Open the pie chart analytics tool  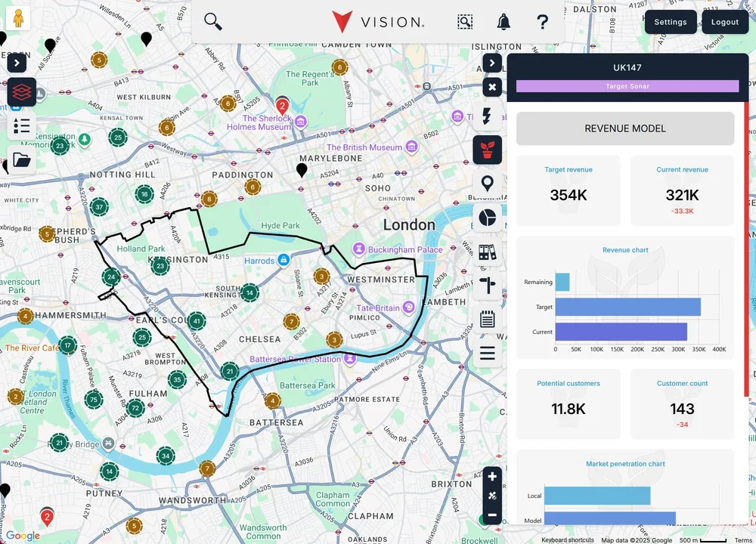click(488, 217)
